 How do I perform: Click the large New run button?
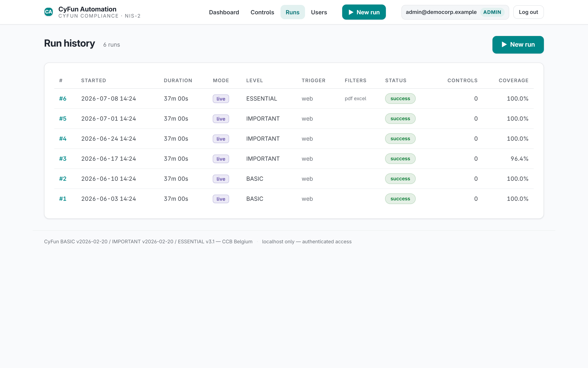pos(518,45)
